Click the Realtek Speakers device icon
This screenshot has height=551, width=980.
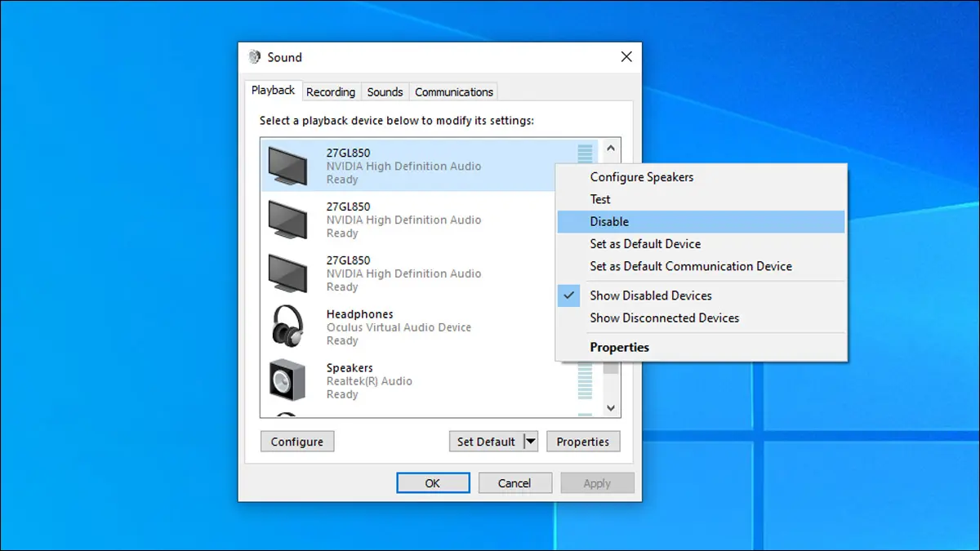[287, 380]
